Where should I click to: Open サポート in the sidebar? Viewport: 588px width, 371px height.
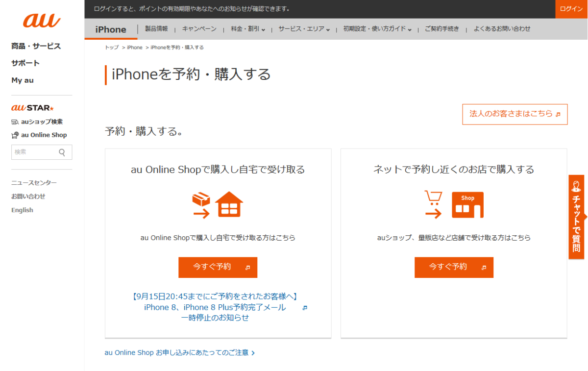25,63
